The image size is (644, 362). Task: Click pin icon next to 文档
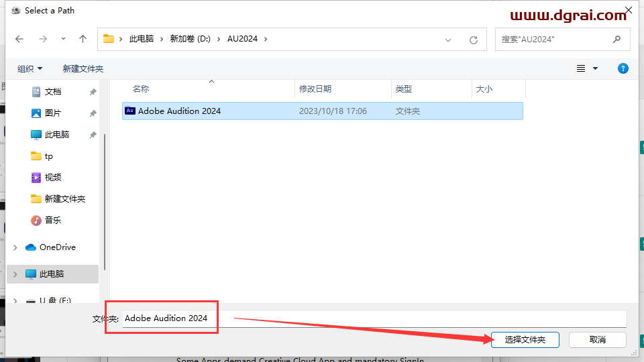tap(93, 92)
